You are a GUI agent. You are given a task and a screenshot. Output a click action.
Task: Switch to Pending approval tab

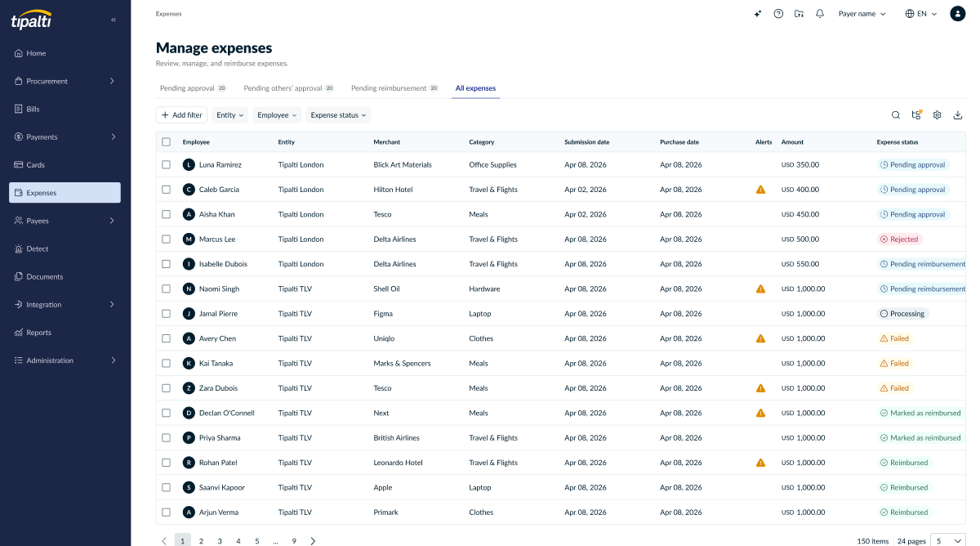tap(194, 88)
